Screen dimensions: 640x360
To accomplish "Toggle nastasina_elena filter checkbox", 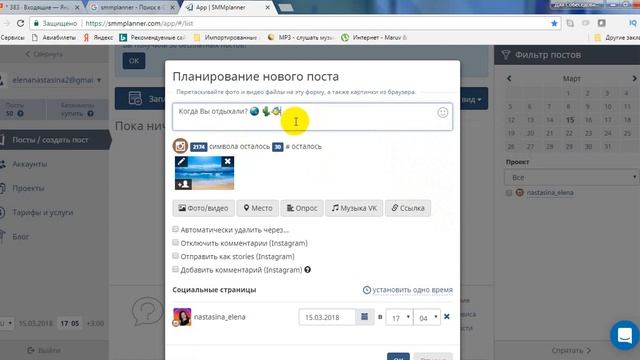I will [509, 193].
